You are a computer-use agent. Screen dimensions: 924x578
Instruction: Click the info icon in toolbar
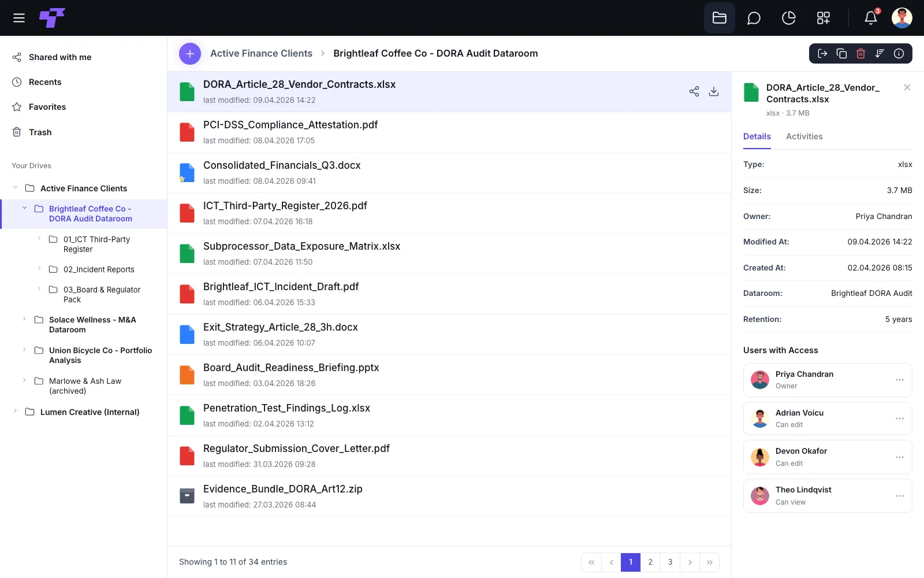tap(899, 54)
